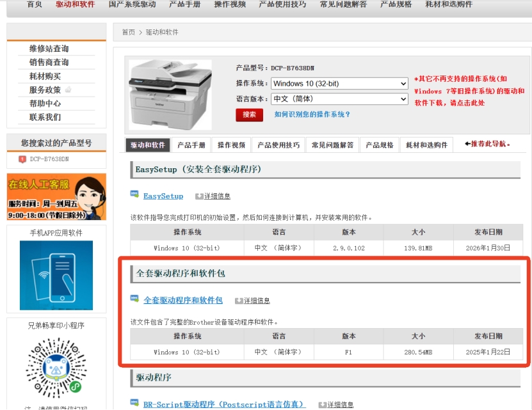Click the 手机APP应用软件 phone image
The image size is (532, 410).
click(x=56, y=275)
